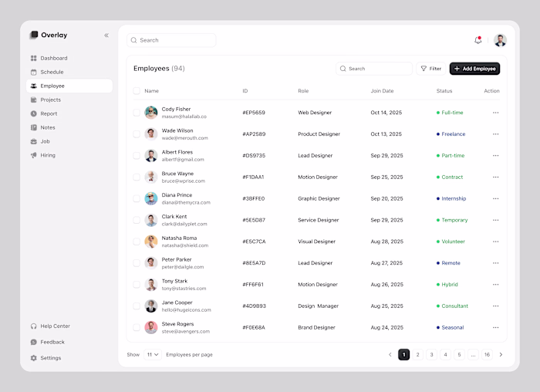540x392 pixels.
Task: Click the Feedback chat icon
Action: click(34, 342)
